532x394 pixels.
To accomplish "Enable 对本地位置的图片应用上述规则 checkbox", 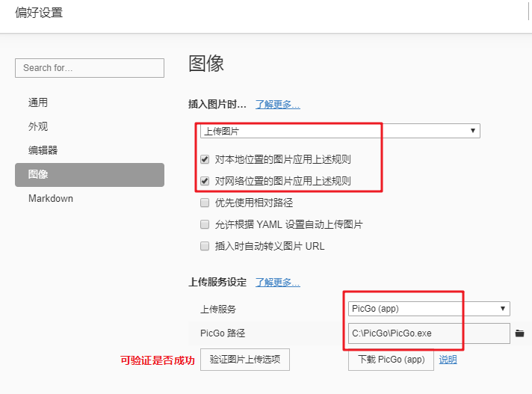I will click(205, 159).
